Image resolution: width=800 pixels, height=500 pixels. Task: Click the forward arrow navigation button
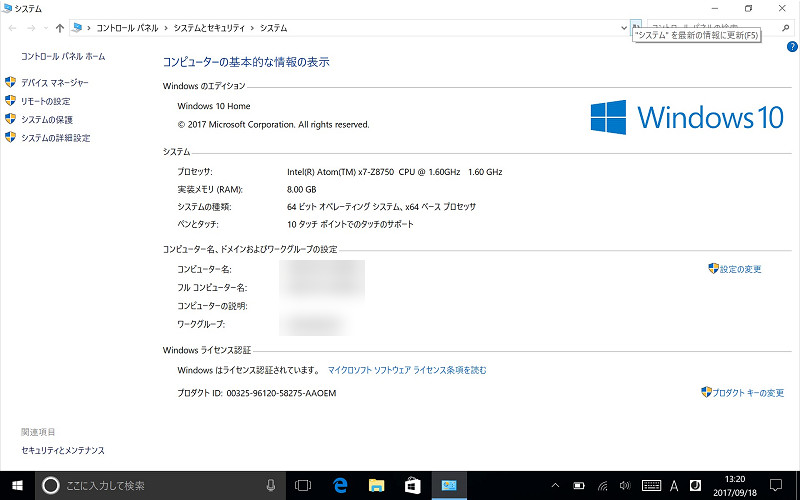click(x=31, y=28)
